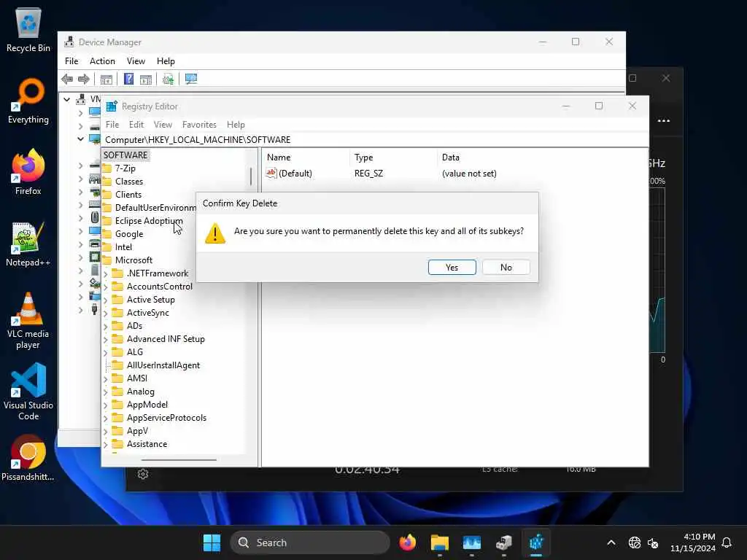Select the ALG key folder icon
The image size is (747, 560).
click(117, 352)
